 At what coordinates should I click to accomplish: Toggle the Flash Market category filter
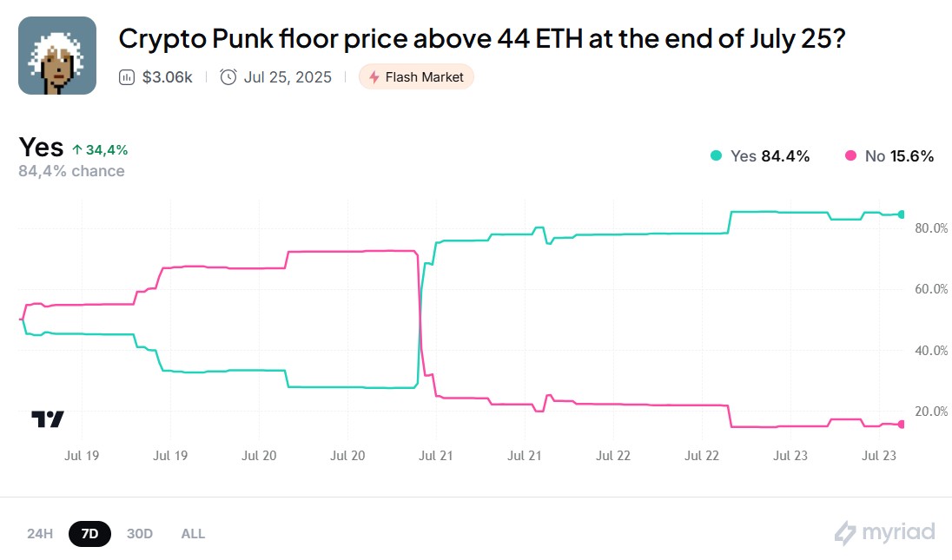(416, 76)
